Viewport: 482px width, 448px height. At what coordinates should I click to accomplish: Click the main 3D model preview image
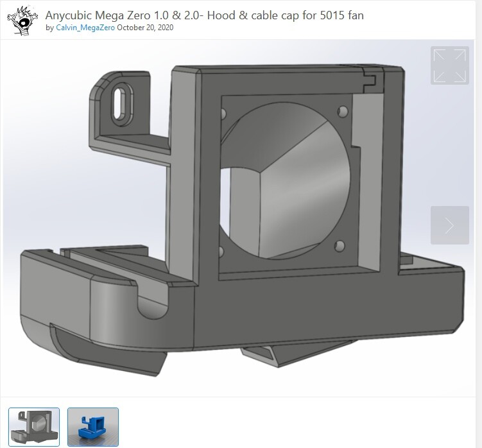(x=237, y=218)
